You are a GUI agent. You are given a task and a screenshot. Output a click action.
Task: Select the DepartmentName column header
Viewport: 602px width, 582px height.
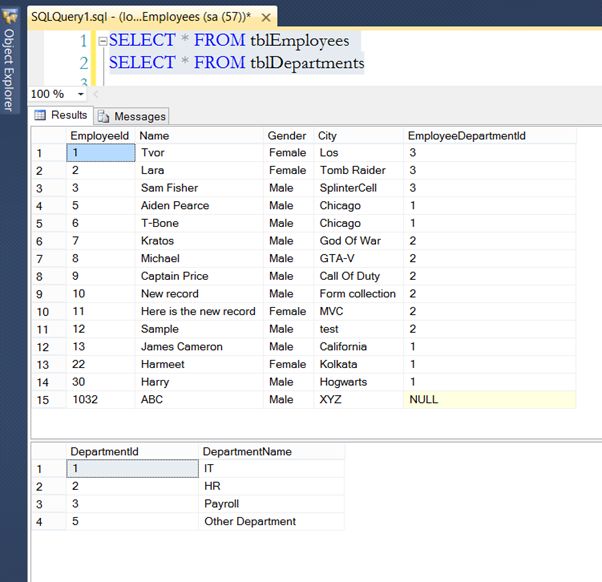(271, 451)
